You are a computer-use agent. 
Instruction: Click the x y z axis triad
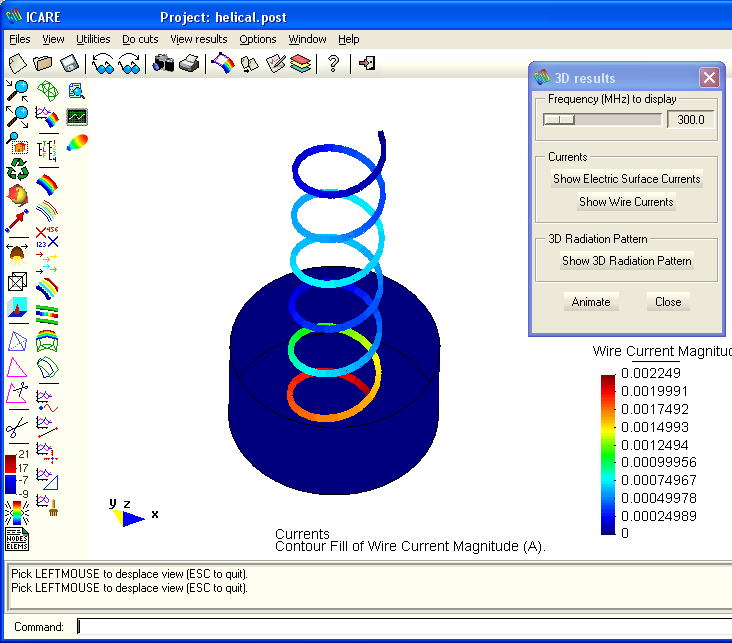click(134, 513)
